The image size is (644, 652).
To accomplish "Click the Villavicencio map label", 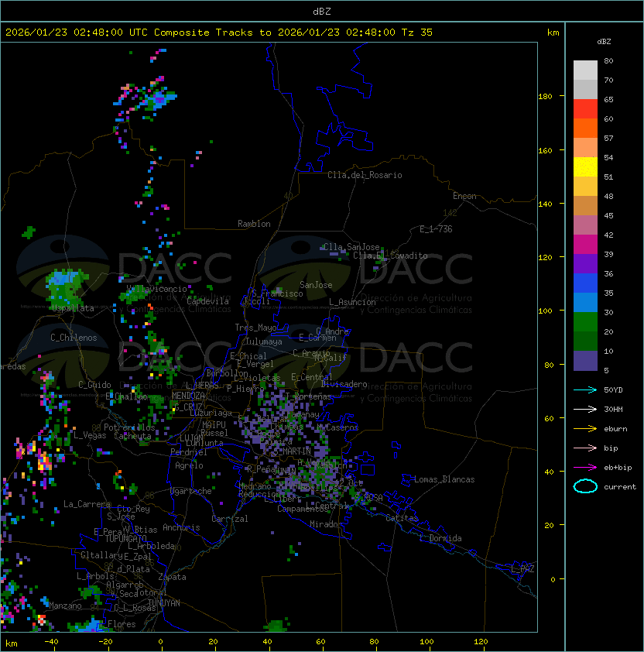I will pos(156,289).
